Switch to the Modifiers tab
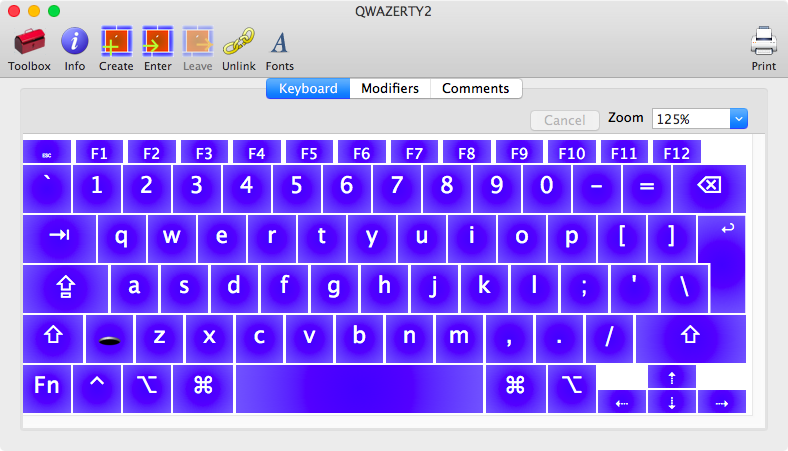Viewport: 788px width, 451px height. tap(390, 88)
